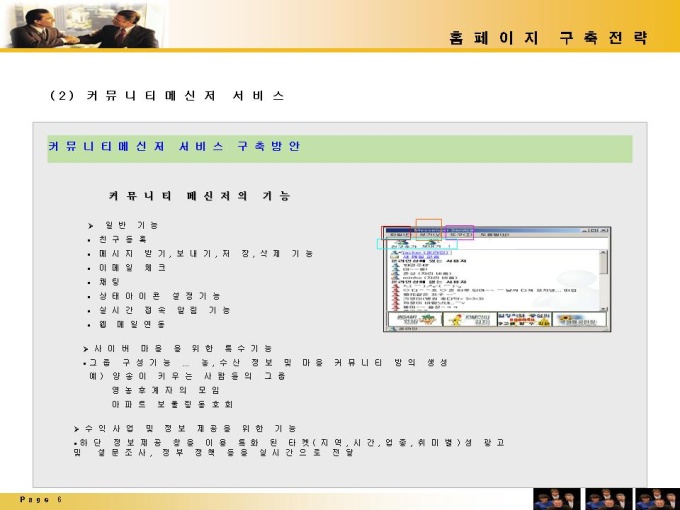Click the bullet starting with 그룹 구성기능
Image resolution: width=680 pixels, height=510 pixels.
tap(265, 362)
